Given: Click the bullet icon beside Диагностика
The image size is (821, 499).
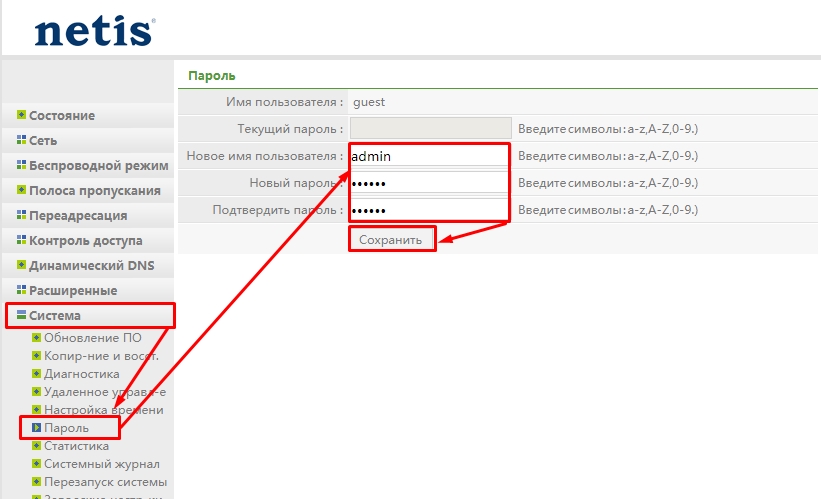Looking at the screenshot, I should [37, 373].
